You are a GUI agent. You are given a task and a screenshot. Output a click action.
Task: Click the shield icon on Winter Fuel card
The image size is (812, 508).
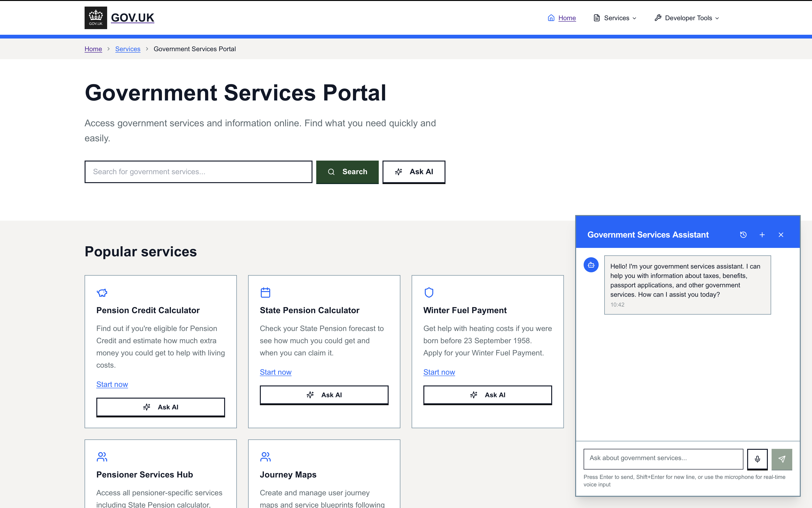(429, 293)
